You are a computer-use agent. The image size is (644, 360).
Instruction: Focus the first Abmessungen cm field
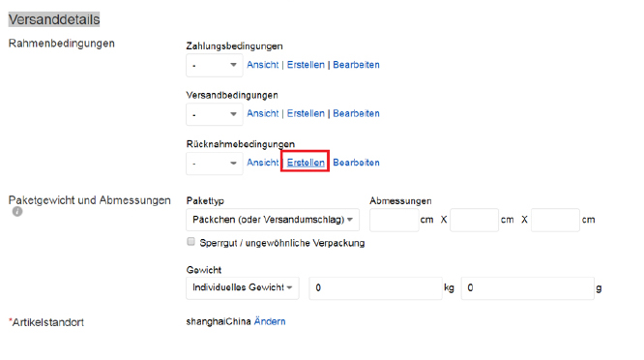point(394,220)
